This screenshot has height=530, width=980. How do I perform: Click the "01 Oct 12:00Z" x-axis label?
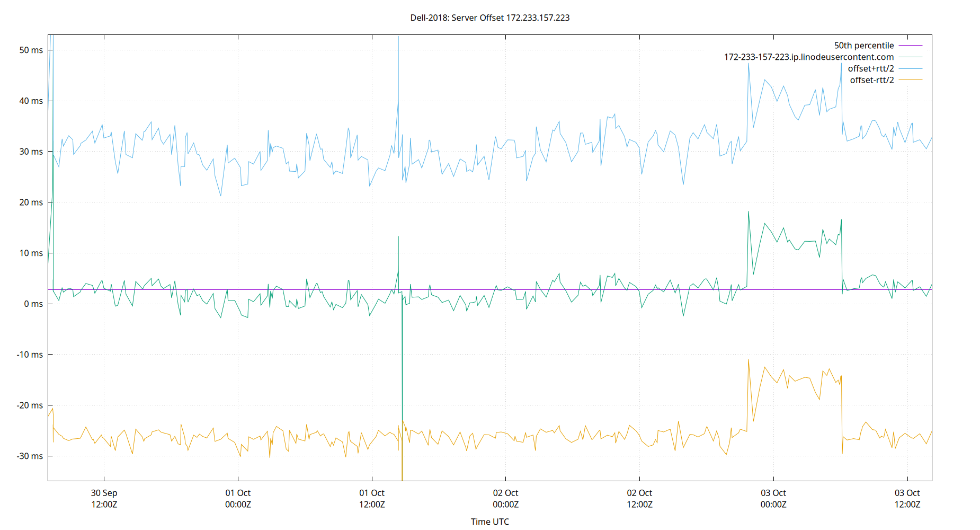tap(372, 499)
